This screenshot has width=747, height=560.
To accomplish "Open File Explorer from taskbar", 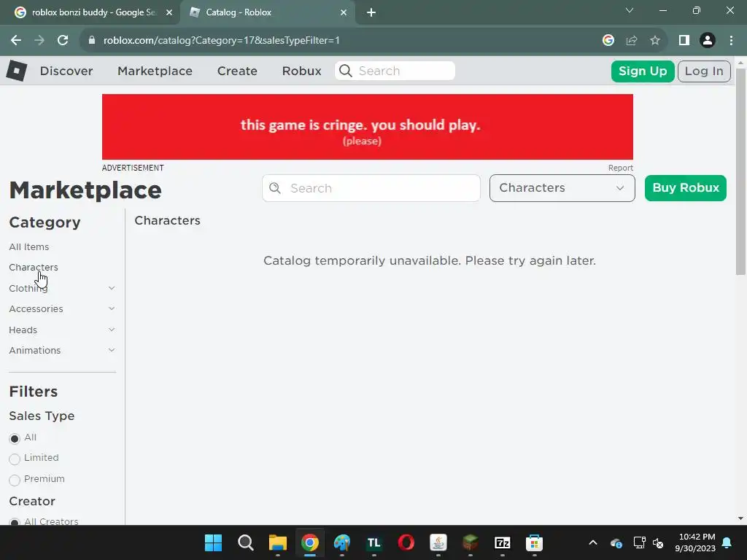I will [278, 542].
